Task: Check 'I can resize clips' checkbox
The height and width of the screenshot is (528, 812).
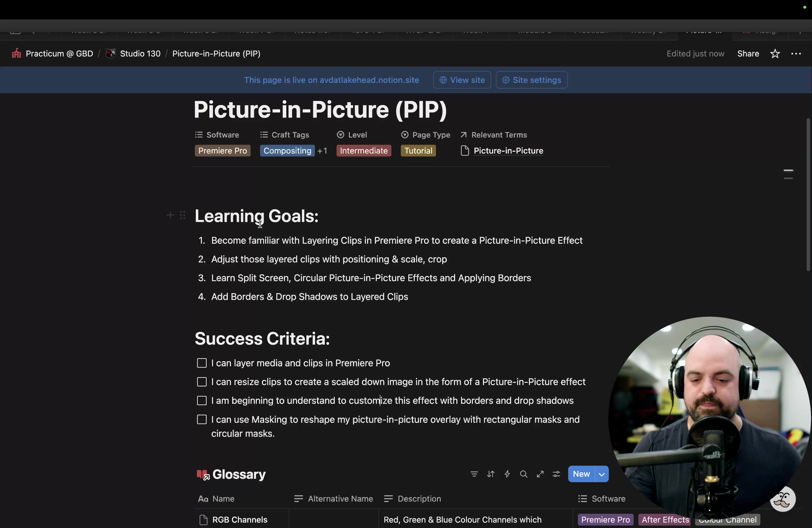Action: tap(202, 382)
